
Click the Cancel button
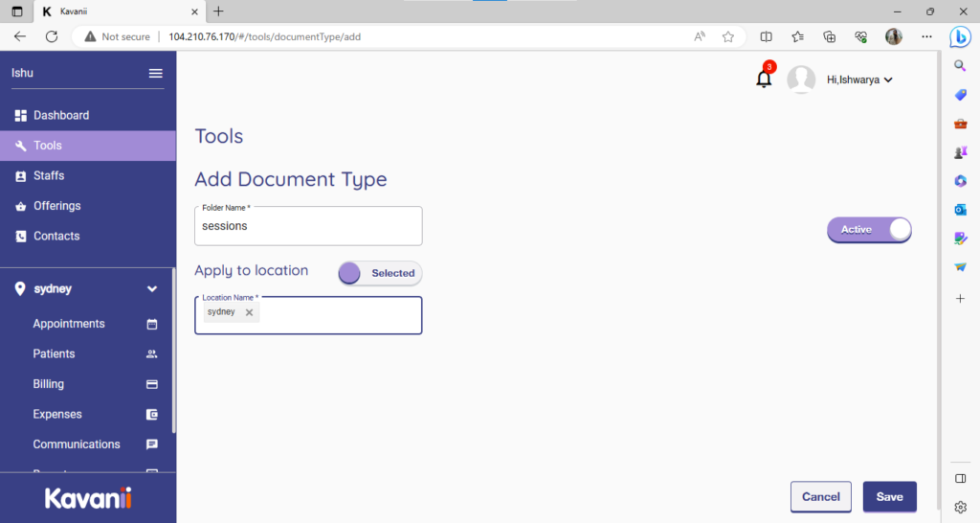click(820, 496)
